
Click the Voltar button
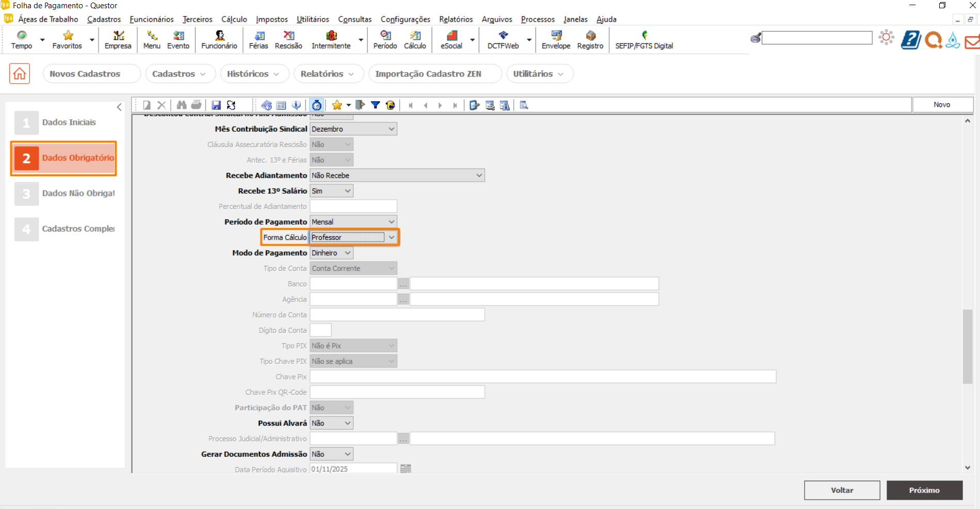[842, 490]
